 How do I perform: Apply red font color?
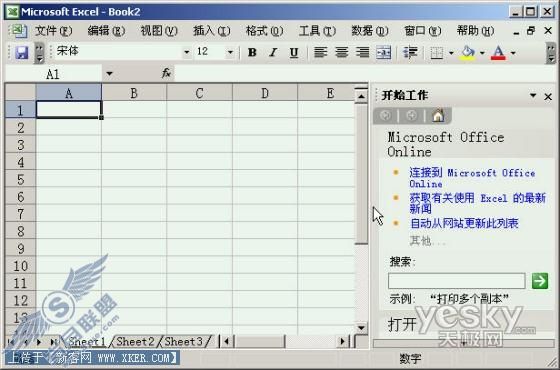498,53
